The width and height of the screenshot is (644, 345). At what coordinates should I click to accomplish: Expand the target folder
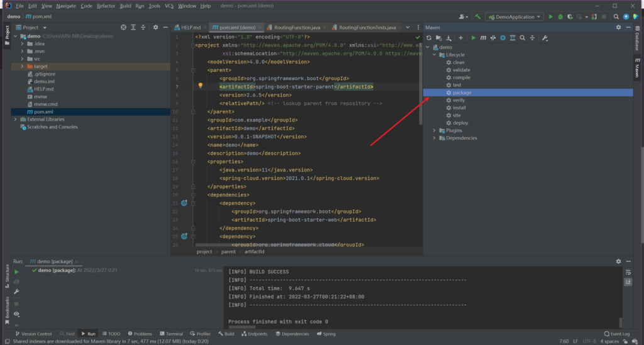pos(22,66)
